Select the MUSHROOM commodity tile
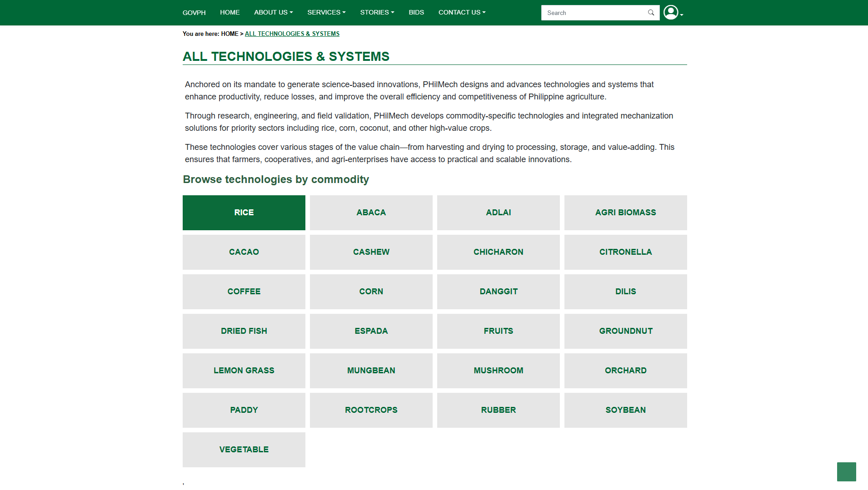 pos(499,371)
